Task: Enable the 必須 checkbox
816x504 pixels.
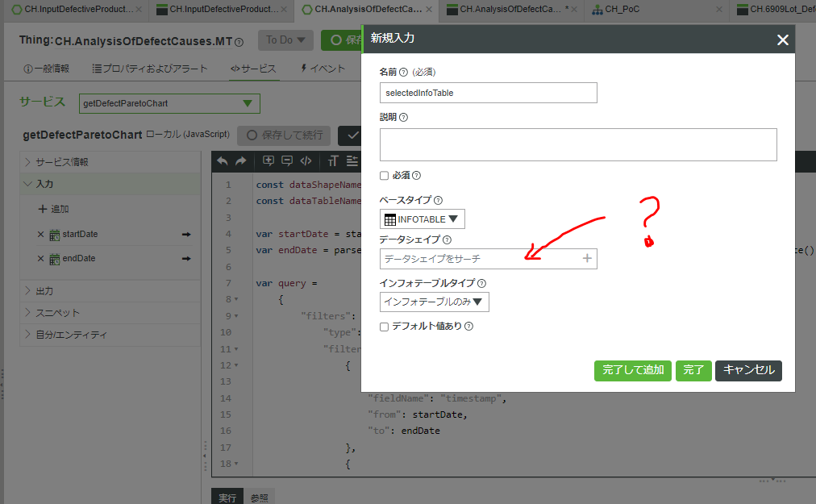Action: pyautogui.click(x=384, y=175)
